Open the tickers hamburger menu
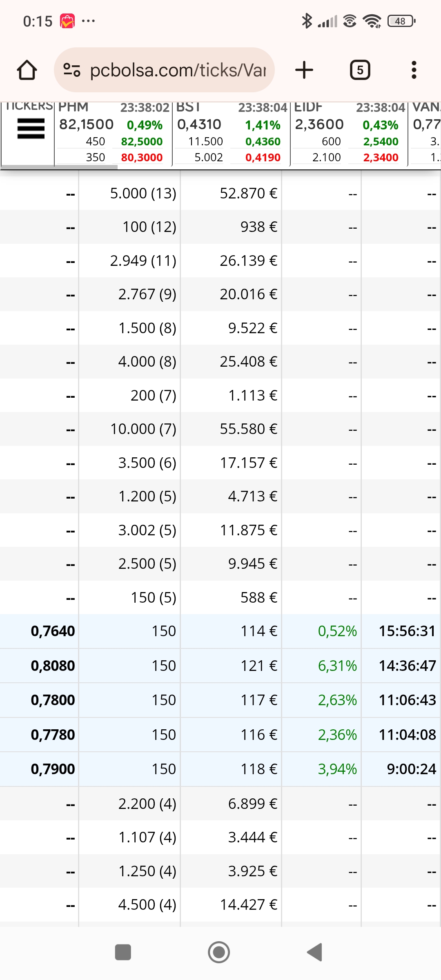 coord(31,129)
